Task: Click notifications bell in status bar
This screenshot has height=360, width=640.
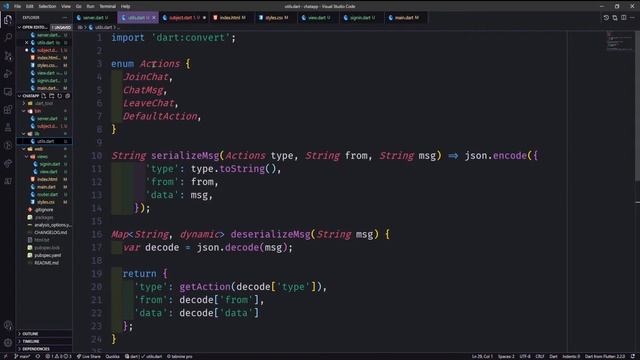Action: tap(633, 356)
